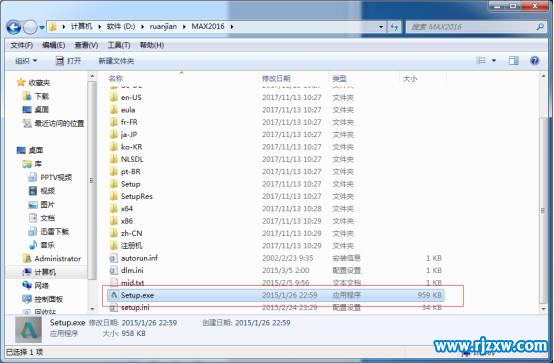554x363 pixels.
Task: Click the refresh button beside address bar
Action: [x=394, y=27]
